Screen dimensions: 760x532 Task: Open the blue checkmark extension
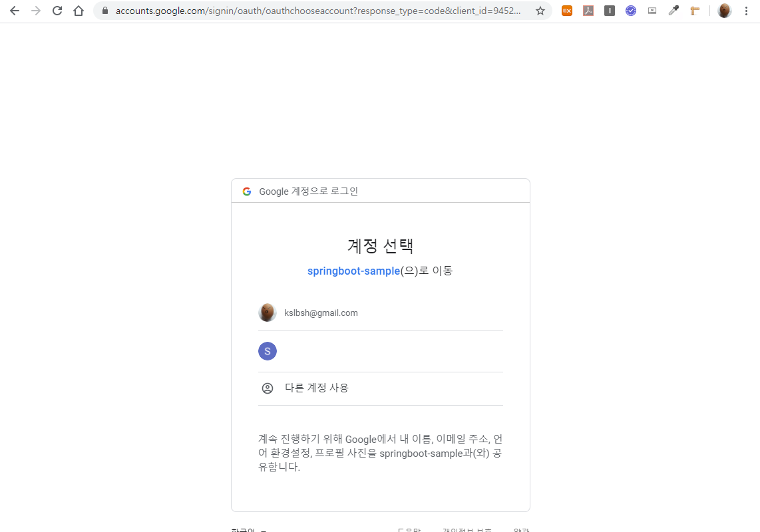click(x=631, y=11)
